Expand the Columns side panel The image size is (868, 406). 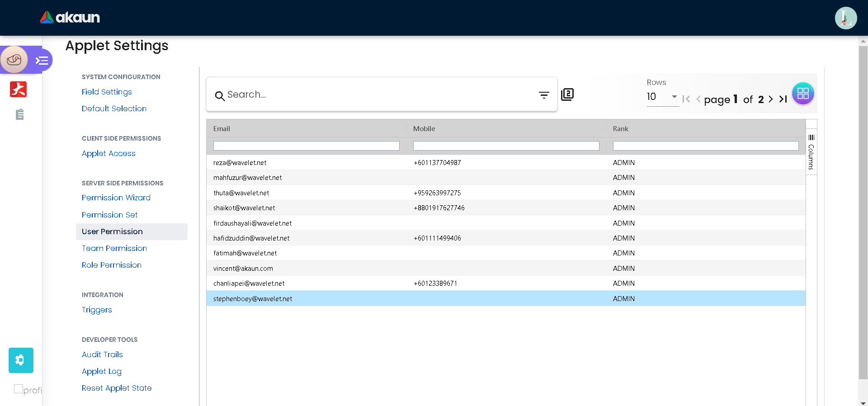click(x=811, y=152)
